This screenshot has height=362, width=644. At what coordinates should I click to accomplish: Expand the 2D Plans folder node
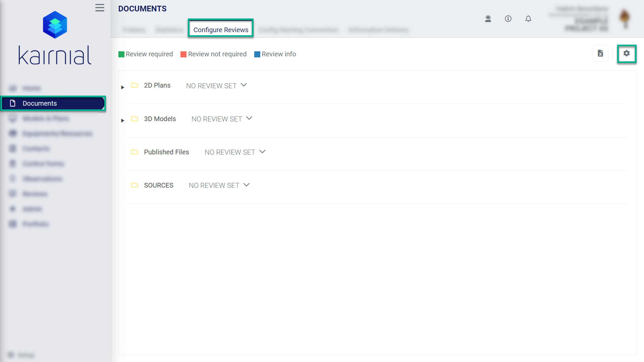pyautogui.click(x=123, y=87)
